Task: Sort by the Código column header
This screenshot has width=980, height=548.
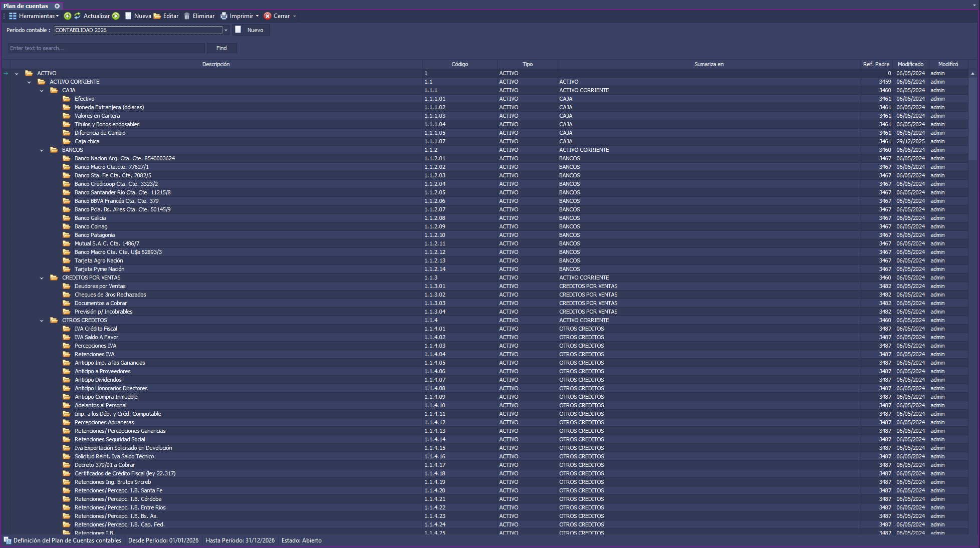Action: coord(460,64)
